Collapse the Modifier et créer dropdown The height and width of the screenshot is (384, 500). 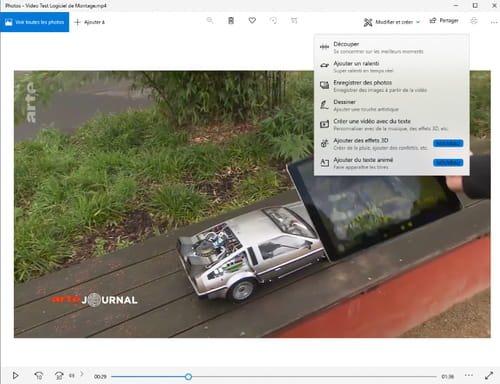[x=392, y=22]
